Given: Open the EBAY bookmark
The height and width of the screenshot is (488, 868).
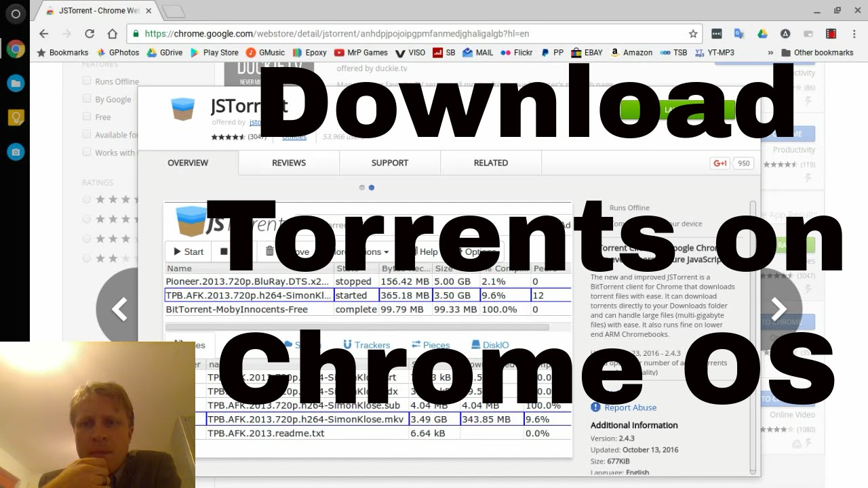Looking at the screenshot, I should pos(587,52).
